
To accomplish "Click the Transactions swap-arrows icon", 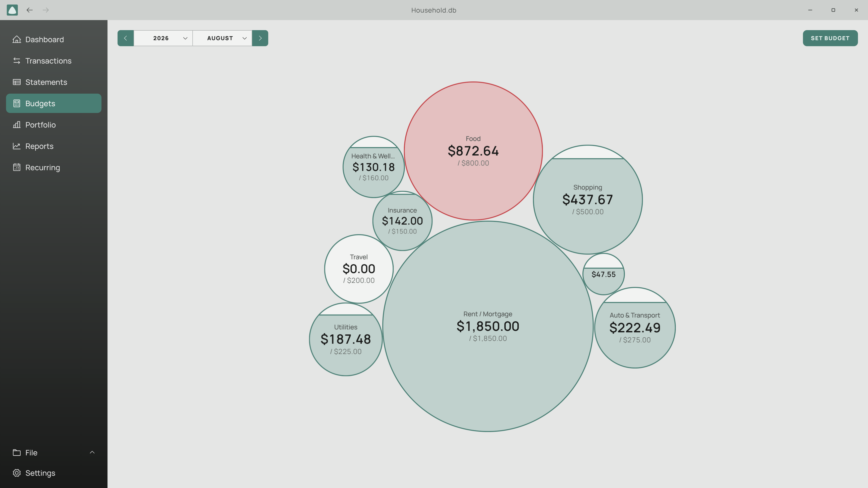I will (17, 60).
